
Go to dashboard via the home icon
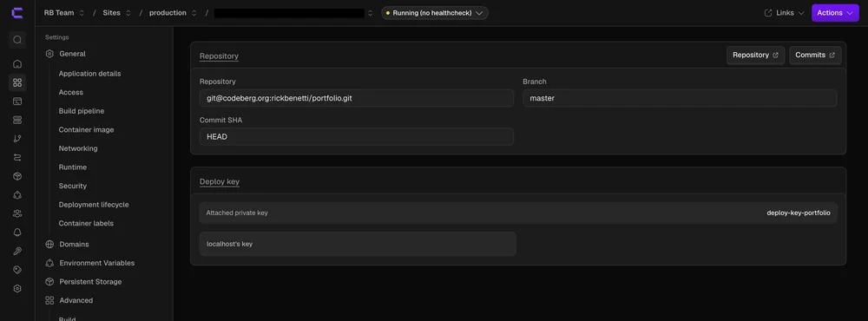pos(17,63)
